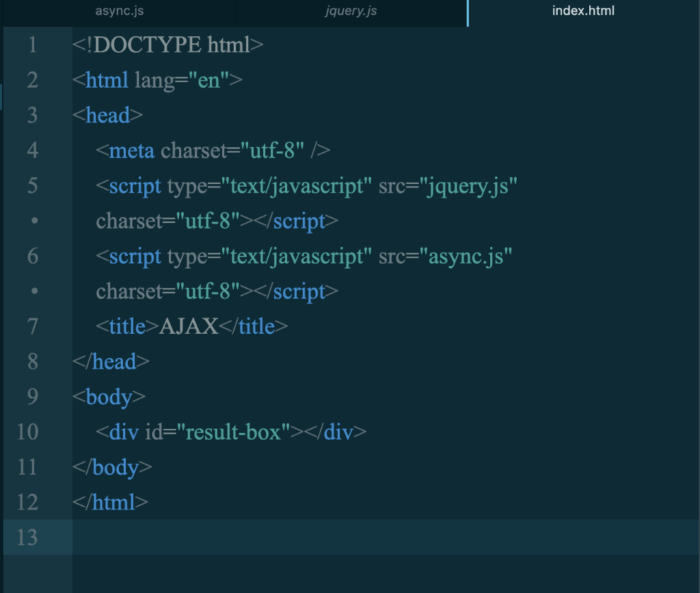Click line number 12 in gutter
Viewport: 700px width, 593px height.
click(27, 503)
